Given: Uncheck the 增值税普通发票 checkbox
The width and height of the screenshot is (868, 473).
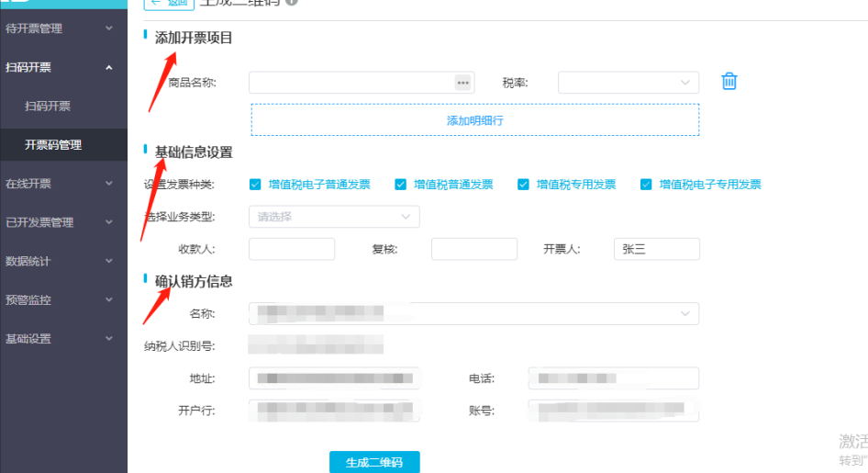Looking at the screenshot, I should (400, 185).
